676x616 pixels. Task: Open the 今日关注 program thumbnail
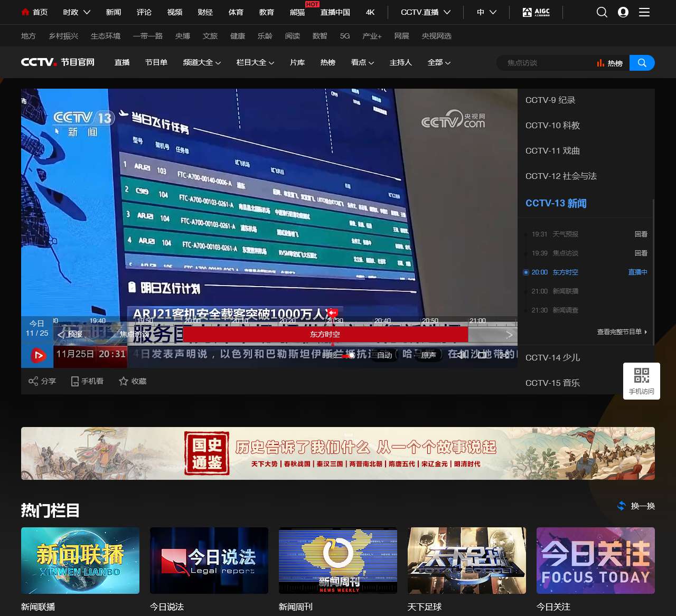coord(596,561)
